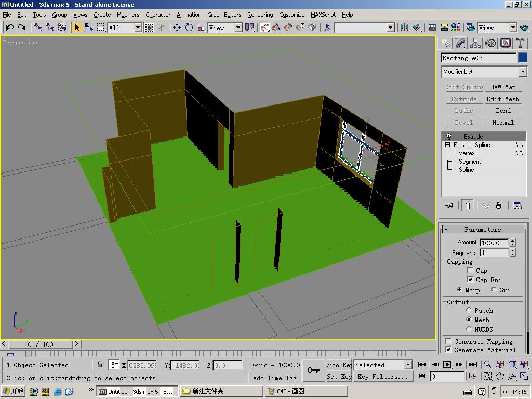
Task: Choose the Select and Rotate tool
Action: coord(189,28)
